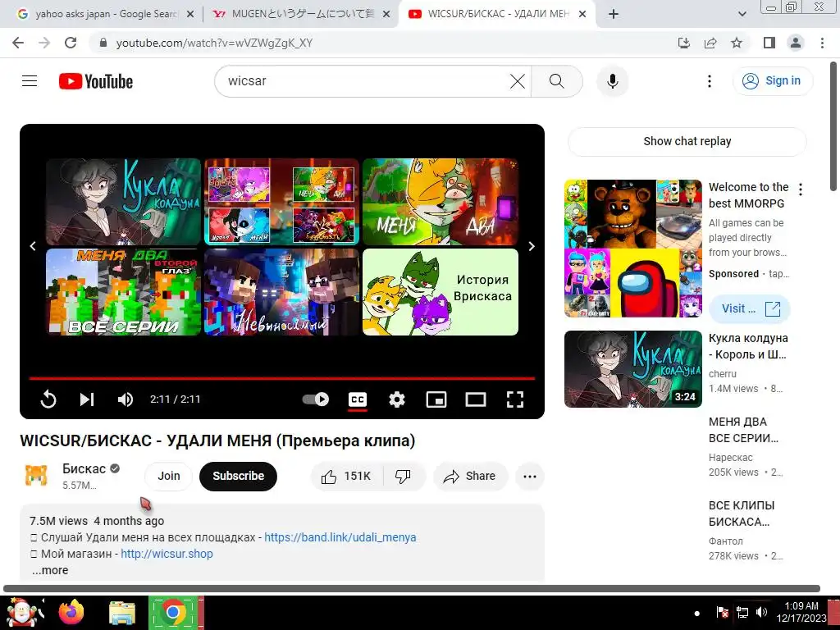Click the Visit sponsored site button
Image resolution: width=840 pixels, height=630 pixels.
point(750,309)
